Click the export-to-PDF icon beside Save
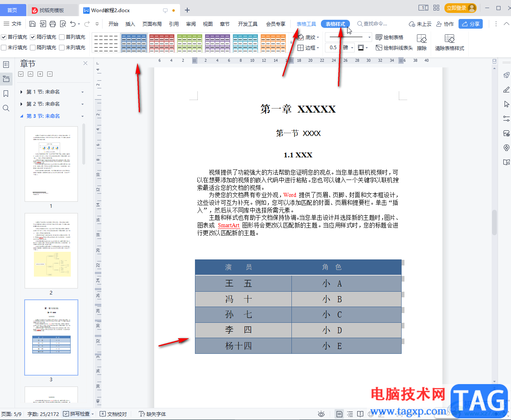The height and width of the screenshot is (420, 511). point(42,24)
